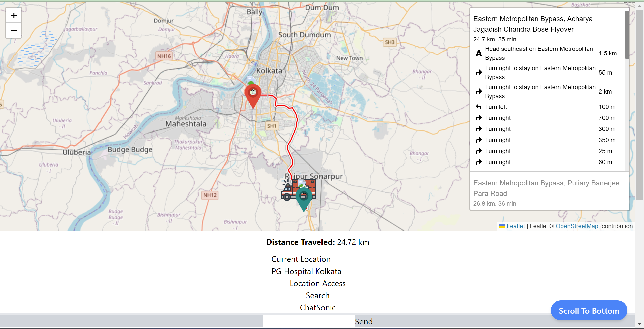The image size is (644, 329).
Task: Click the 'A' start waypoint icon in directions
Action: [x=479, y=53]
